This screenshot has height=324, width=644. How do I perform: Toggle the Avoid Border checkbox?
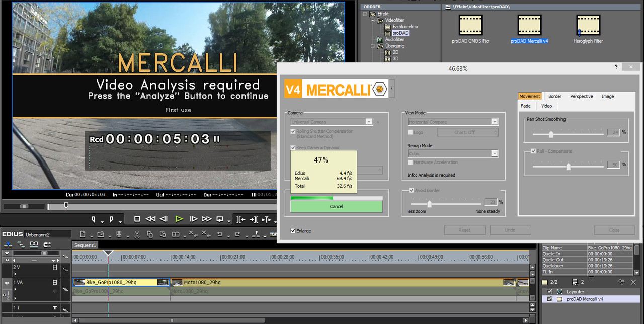tap(412, 190)
